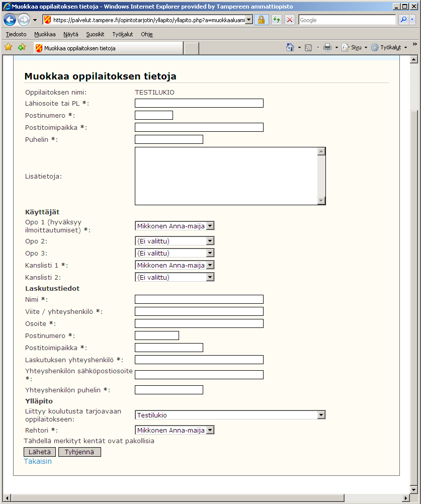421x504 pixels.
Task: Click the search magnifier icon
Action: click(x=403, y=20)
